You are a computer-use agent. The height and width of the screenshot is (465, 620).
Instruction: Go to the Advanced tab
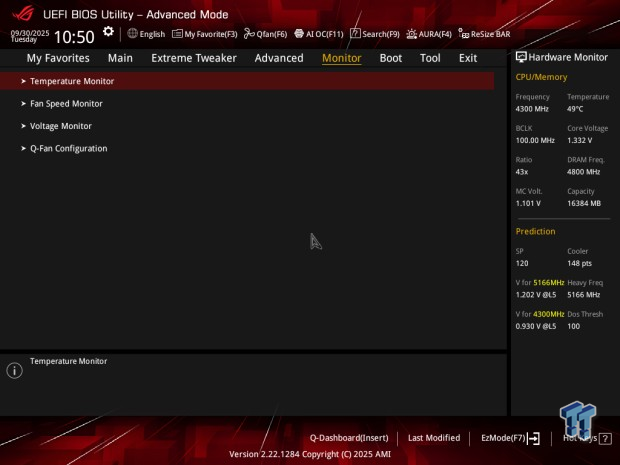(279, 58)
